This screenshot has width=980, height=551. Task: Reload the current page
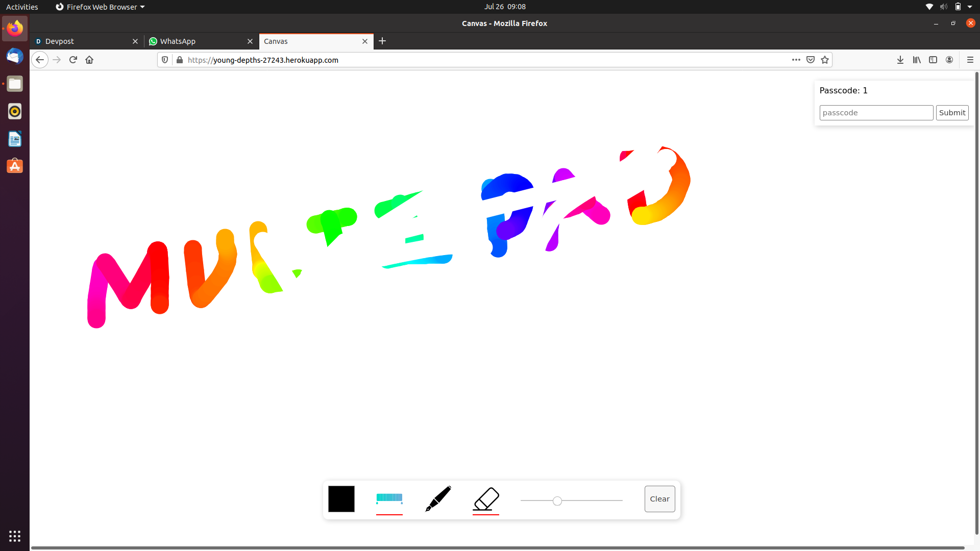point(73,60)
